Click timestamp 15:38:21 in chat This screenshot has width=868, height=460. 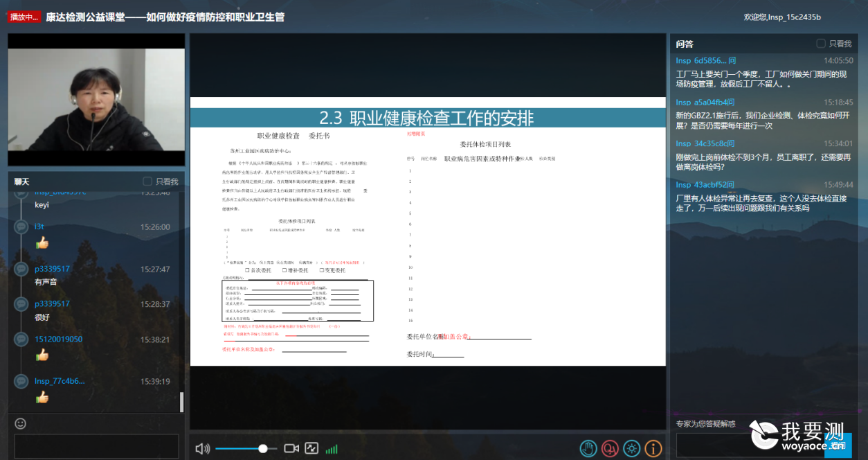[x=155, y=339]
